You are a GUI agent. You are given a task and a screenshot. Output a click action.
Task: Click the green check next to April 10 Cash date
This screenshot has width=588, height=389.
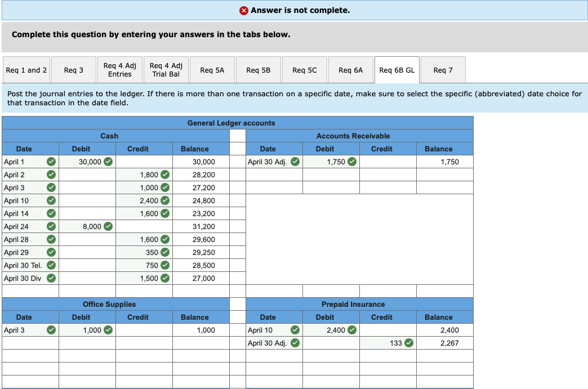(x=51, y=200)
